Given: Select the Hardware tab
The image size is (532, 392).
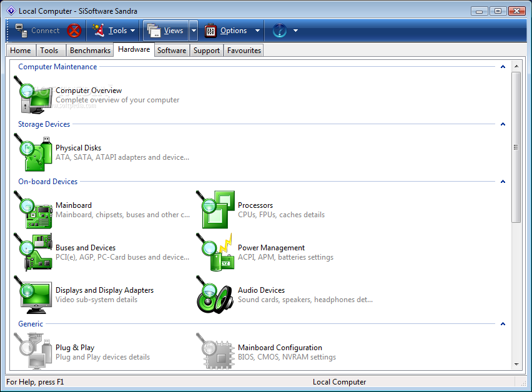Looking at the screenshot, I should coord(134,49).
